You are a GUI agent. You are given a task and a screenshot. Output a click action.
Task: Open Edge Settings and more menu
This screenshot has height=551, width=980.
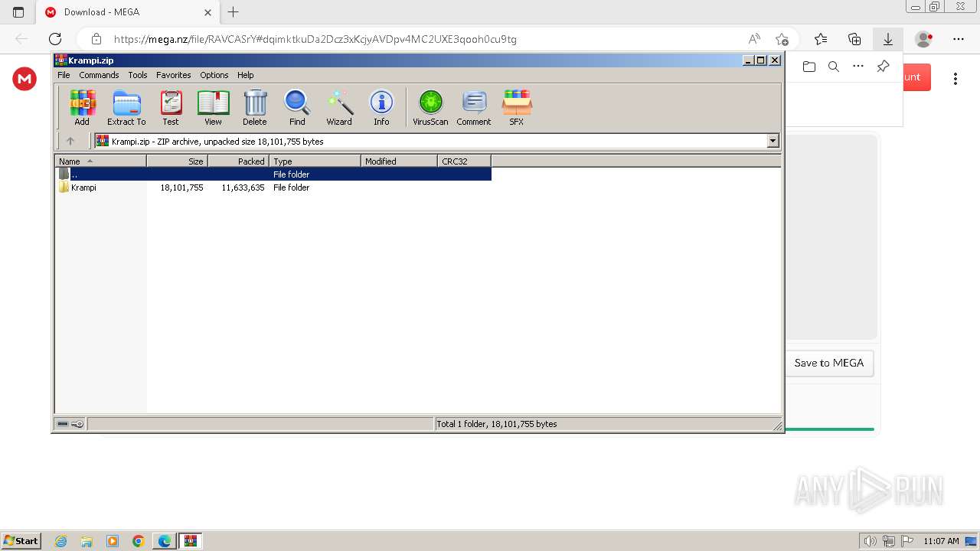click(x=959, y=39)
